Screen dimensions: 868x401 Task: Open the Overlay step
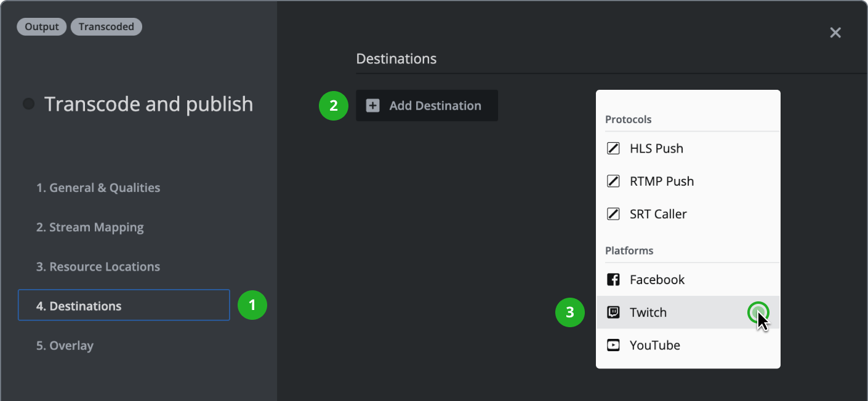pyautogui.click(x=65, y=346)
